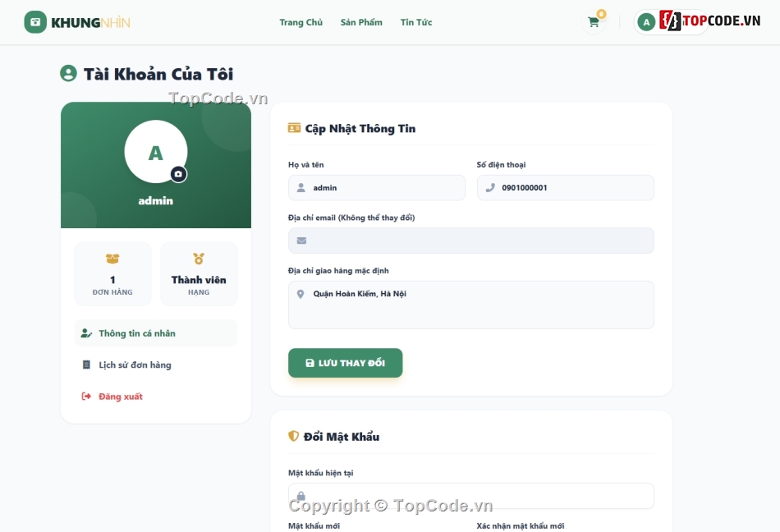Click the header avatar letter A

(646, 22)
